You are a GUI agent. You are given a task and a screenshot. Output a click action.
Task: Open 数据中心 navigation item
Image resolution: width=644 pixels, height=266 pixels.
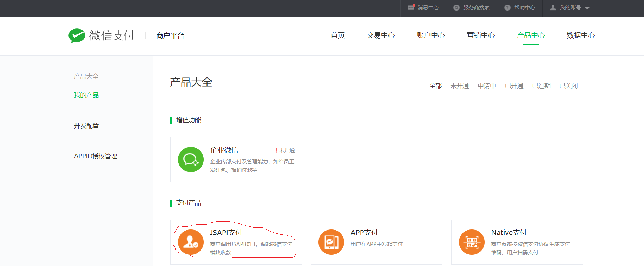click(x=581, y=35)
